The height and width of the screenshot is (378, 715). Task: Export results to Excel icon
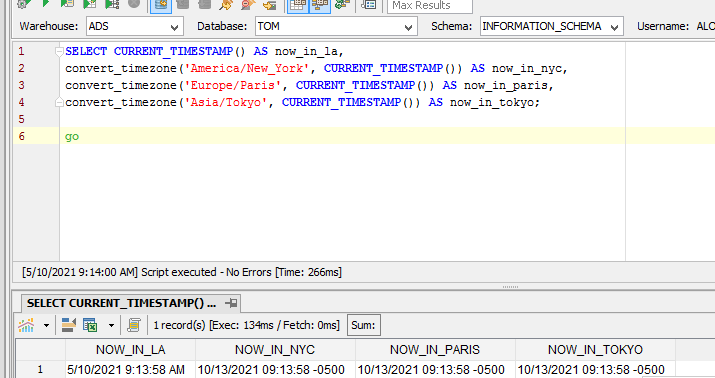pos(90,325)
